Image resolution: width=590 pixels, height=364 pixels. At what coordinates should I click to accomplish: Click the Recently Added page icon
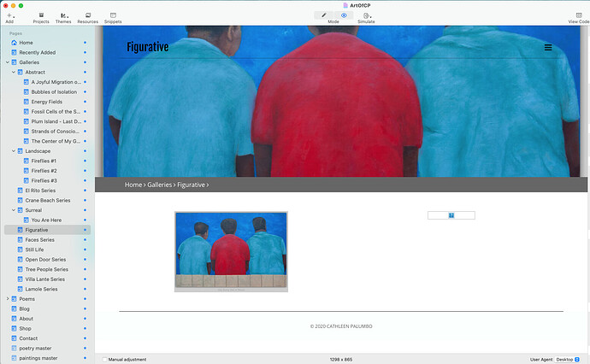[x=14, y=52]
